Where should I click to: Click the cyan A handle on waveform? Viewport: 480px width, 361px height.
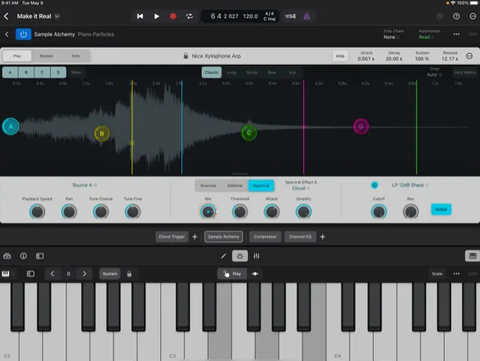click(x=11, y=127)
